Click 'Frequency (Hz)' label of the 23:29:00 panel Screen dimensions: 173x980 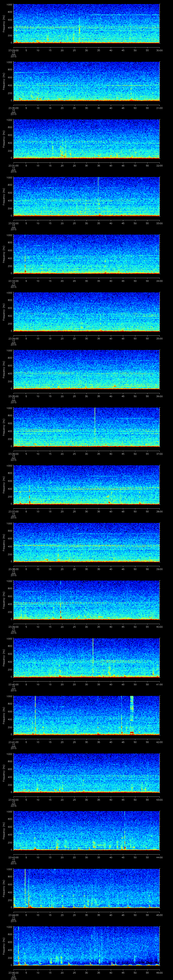[4, 24]
